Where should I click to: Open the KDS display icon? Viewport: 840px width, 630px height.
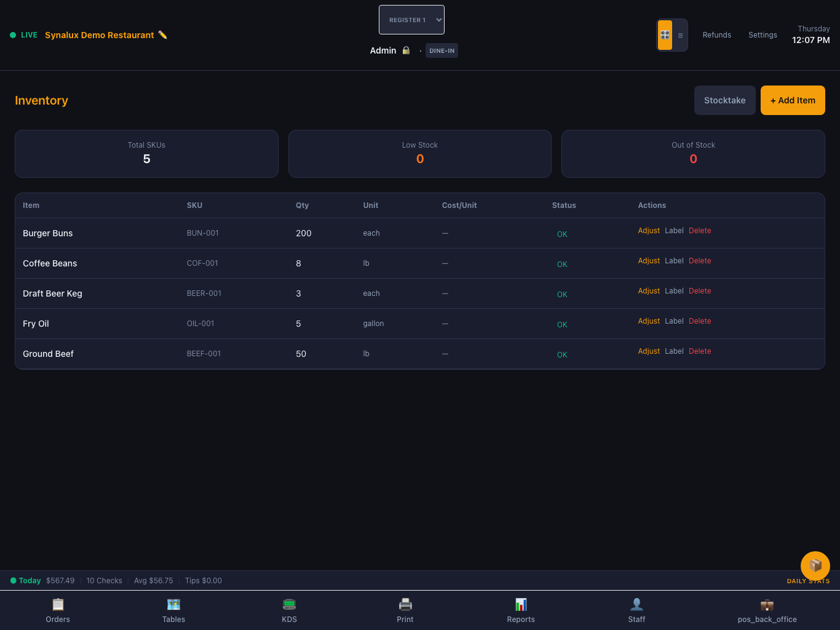click(x=289, y=604)
